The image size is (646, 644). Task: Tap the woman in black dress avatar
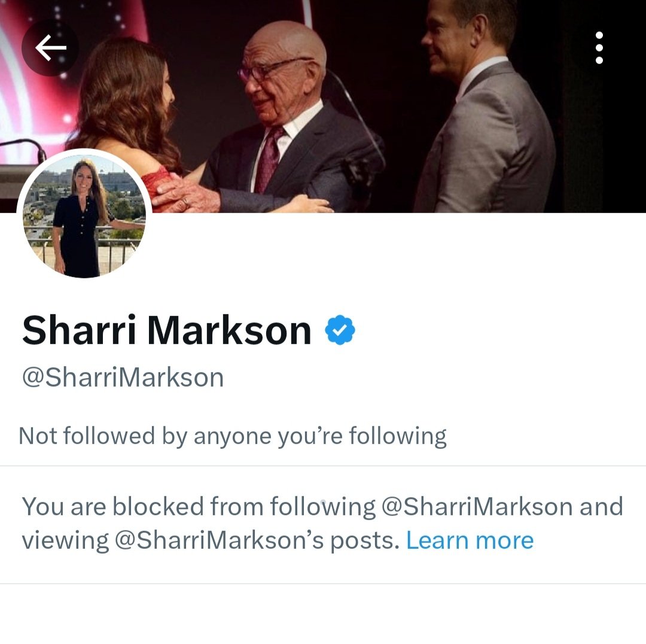pyautogui.click(x=78, y=218)
